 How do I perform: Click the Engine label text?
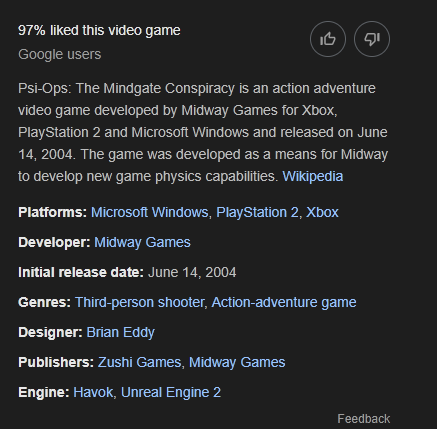click(x=44, y=392)
